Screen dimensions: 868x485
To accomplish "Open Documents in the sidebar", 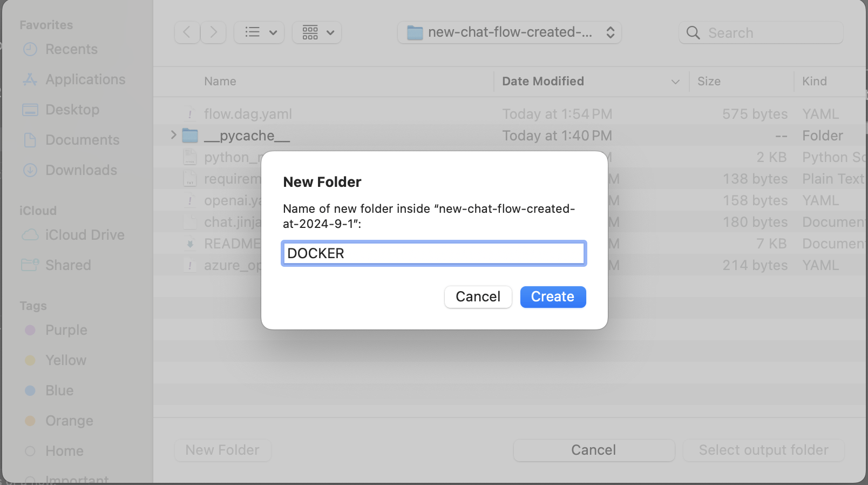I will click(82, 140).
